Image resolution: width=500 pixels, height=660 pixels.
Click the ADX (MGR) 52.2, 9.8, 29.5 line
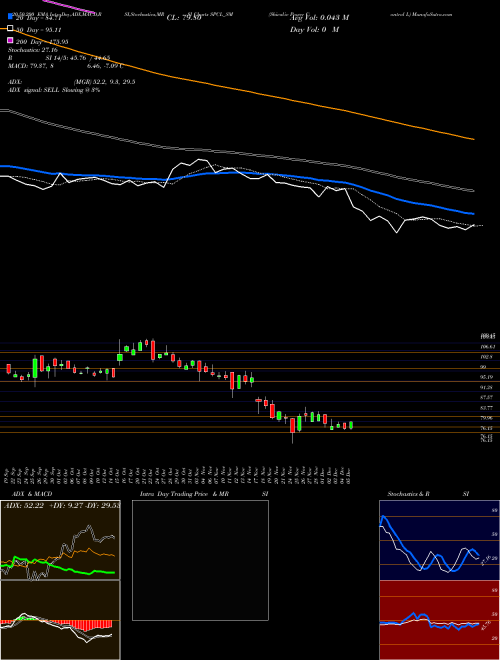point(72,82)
